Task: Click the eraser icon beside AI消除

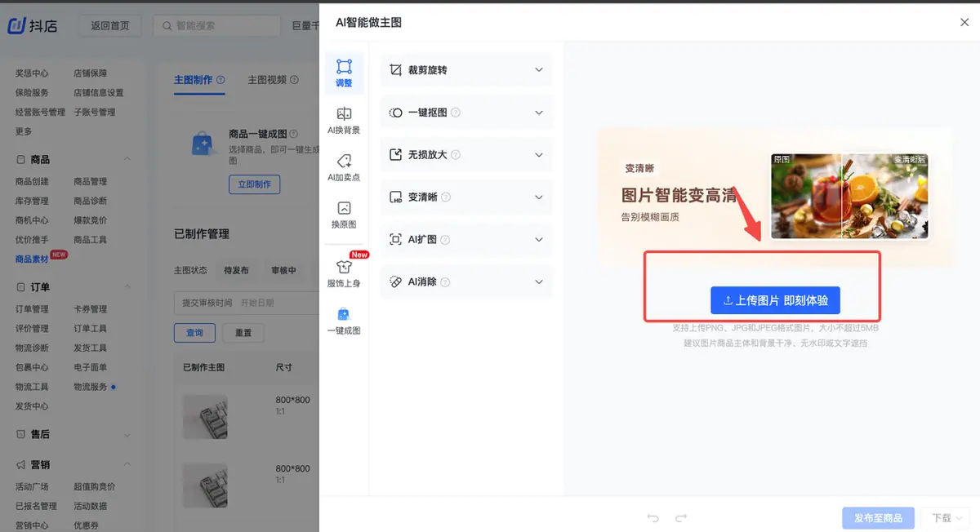Action: coord(396,282)
